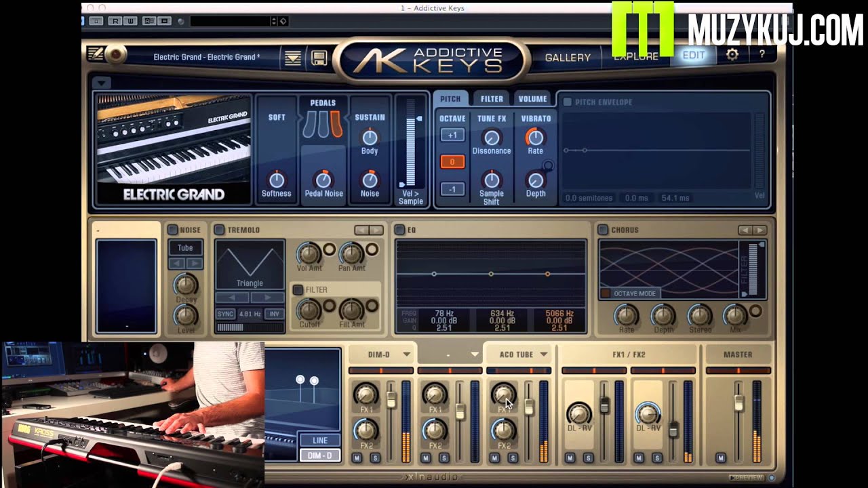Click the Pedal Noise knob
868x488 pixels.
323,180
